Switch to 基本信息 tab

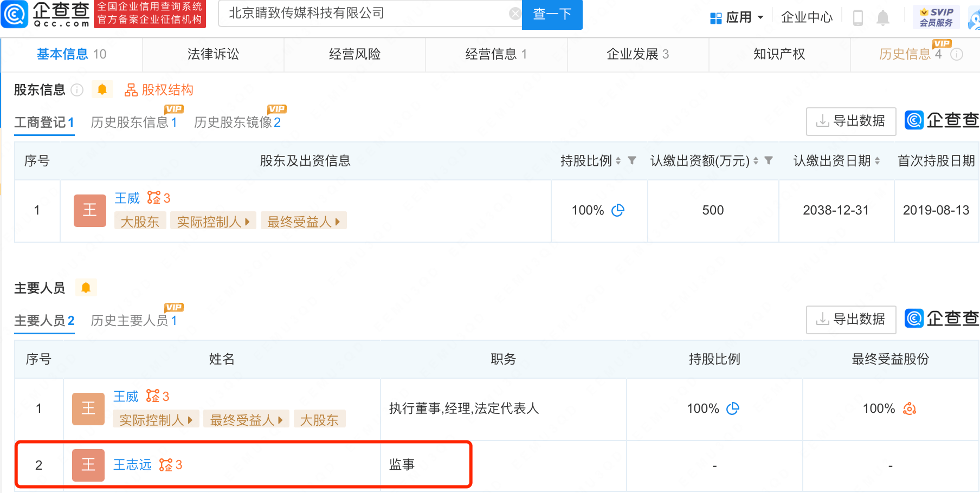72,54
